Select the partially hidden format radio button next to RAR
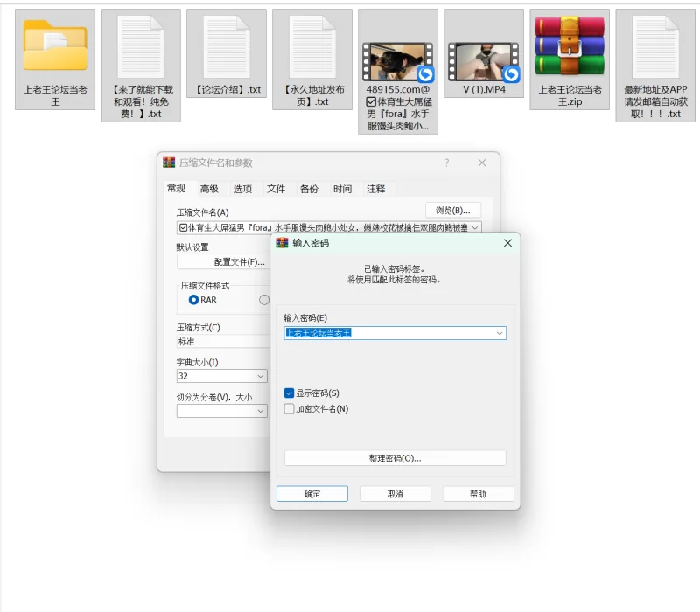 pos(264,300)
